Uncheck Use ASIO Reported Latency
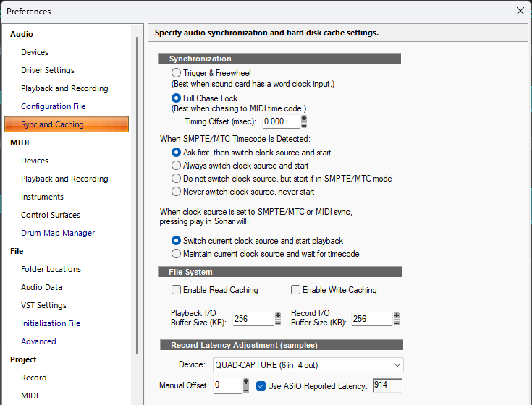532x405 pixels. point(261,385)
